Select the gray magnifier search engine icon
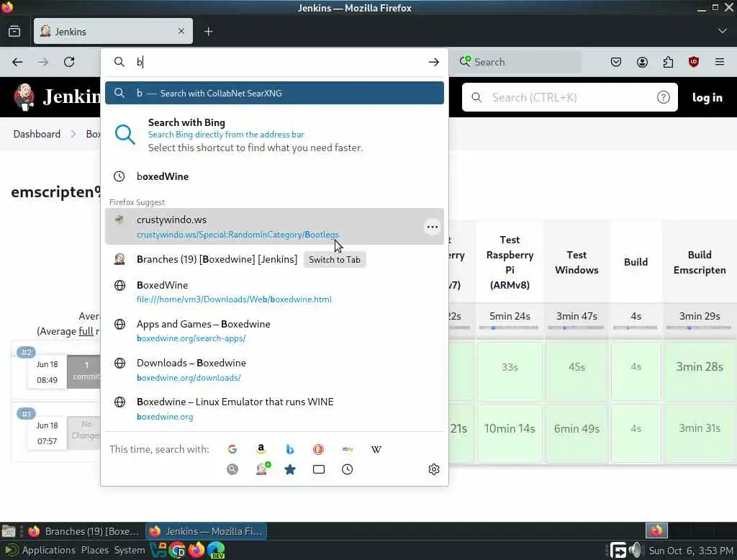Image resolution: width=737 pixels, height=560 pixels. (x=232, y=469)
